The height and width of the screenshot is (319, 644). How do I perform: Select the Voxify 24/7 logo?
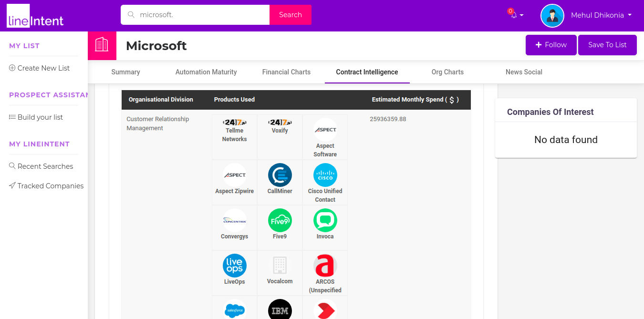[x=280, y=122]
